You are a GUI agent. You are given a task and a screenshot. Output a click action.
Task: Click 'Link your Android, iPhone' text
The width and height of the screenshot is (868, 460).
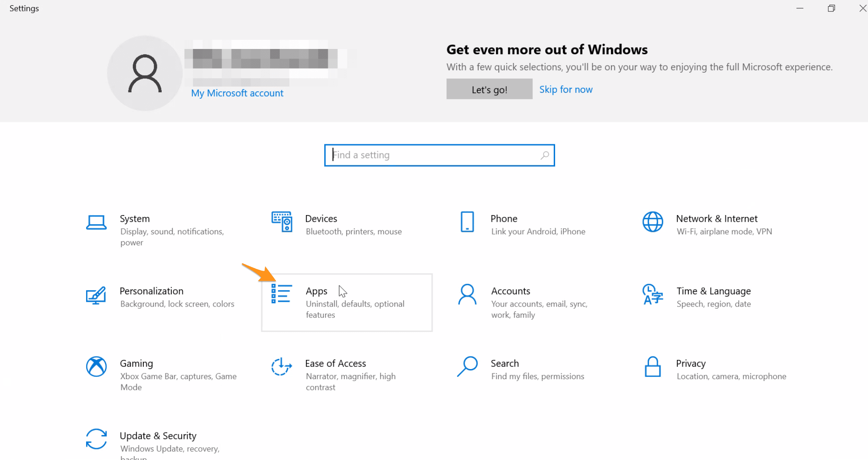click(538, 232)
